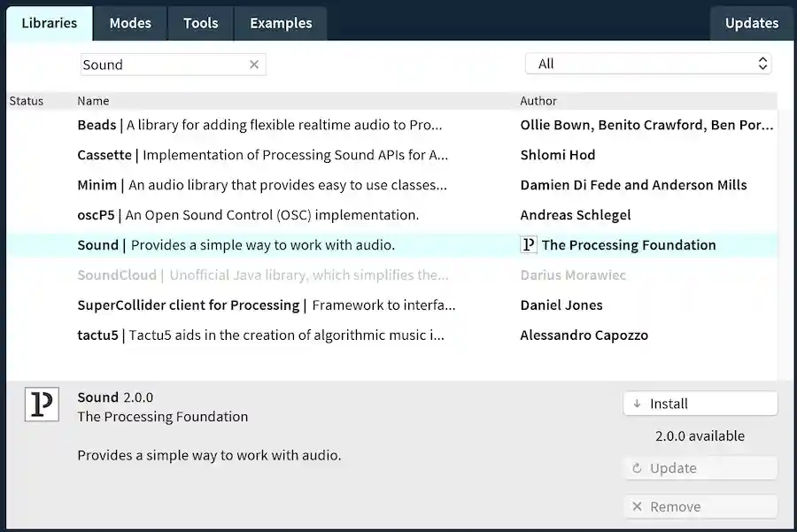Switch to the Modes tab
The image size is (797, 532).
tap(130, 24)
